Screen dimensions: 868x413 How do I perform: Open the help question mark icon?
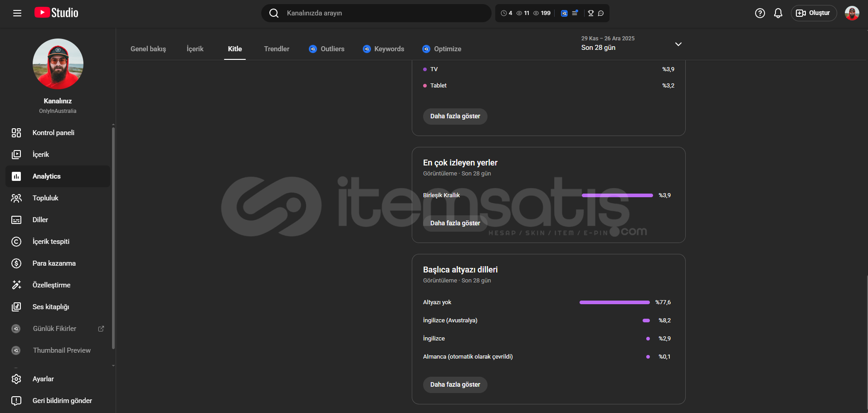[760, 13]
